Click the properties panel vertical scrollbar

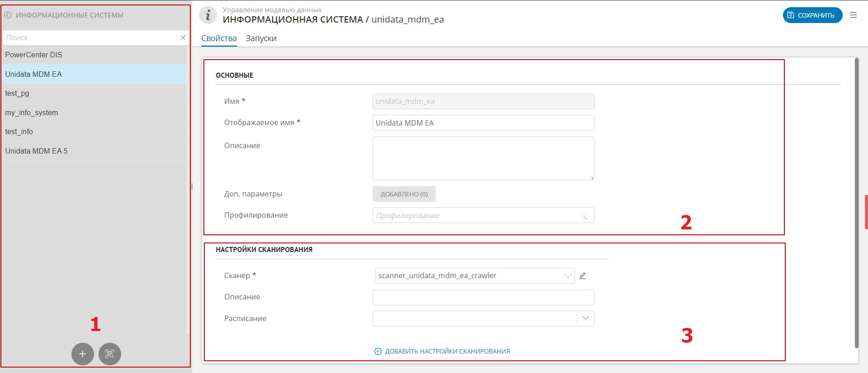856,203
